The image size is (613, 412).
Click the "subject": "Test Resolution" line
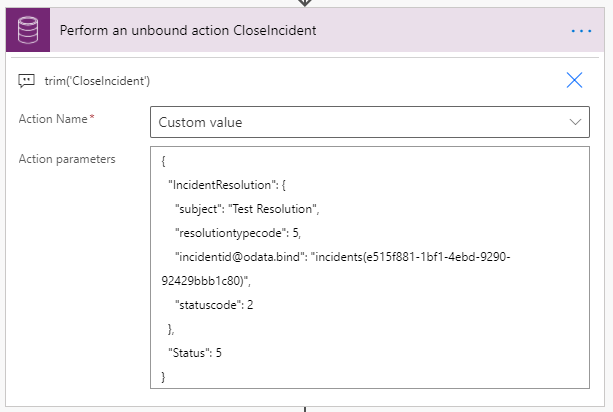[x=246, y=209]
